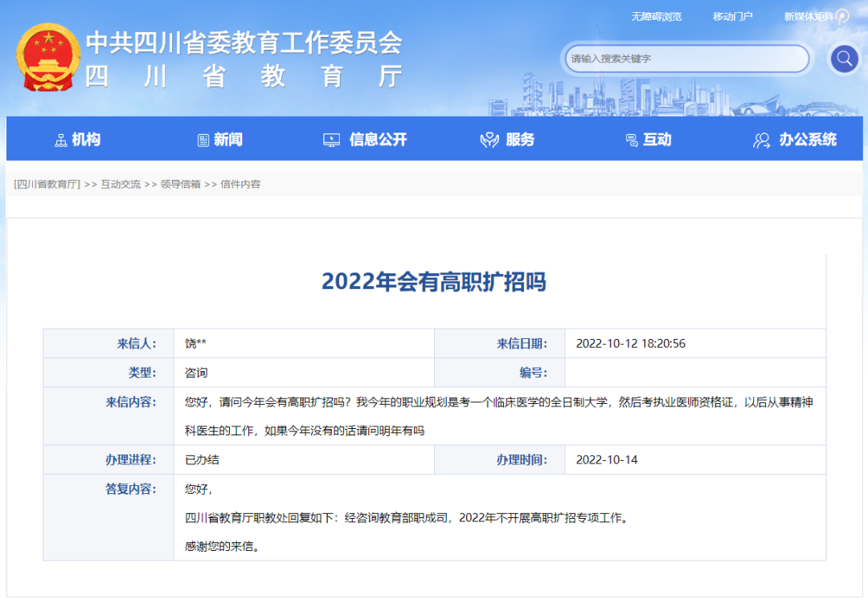Click the 四川省教育厅 breadcrumb link
Screen dimensions: 868x608
click(46, 184)
